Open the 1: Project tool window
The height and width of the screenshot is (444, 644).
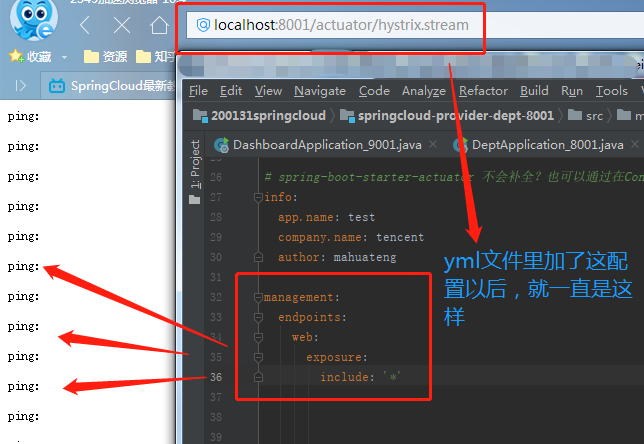point(196,171)
